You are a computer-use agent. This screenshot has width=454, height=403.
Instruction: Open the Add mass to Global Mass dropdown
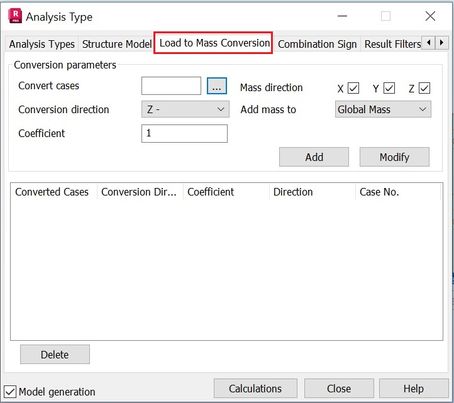383,109
